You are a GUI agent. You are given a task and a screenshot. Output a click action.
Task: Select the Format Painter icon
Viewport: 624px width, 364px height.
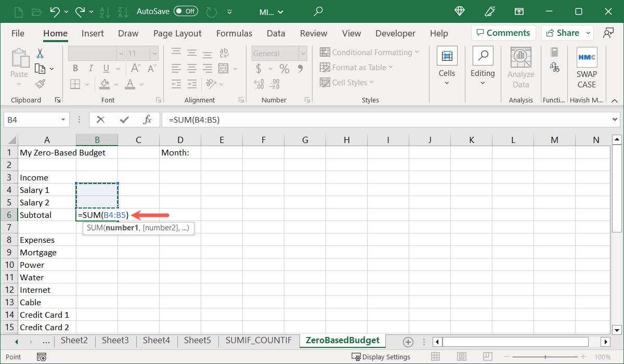(40, 84)
